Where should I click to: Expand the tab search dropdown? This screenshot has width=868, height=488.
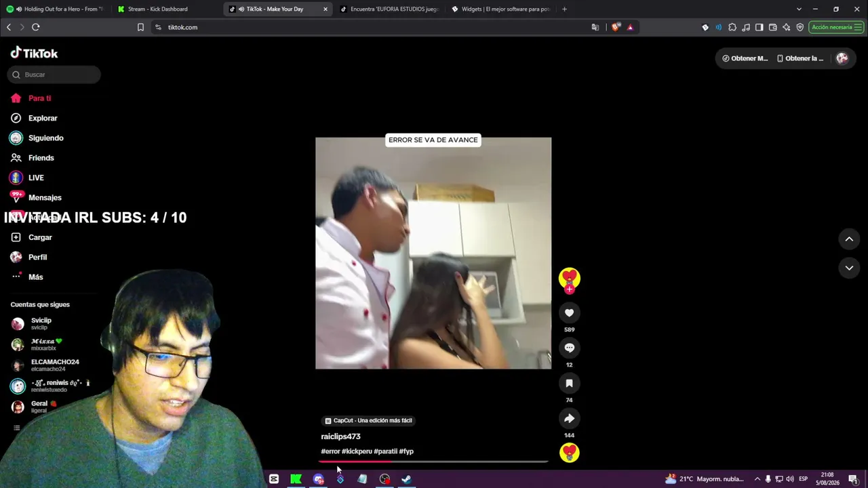(x=799, y=9)
